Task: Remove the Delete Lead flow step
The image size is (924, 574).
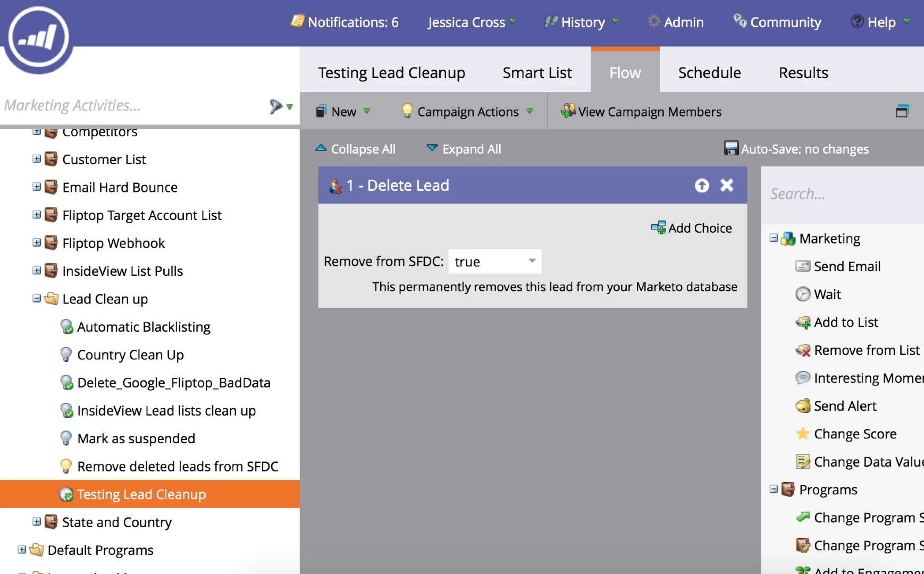Action: [727, 185]
